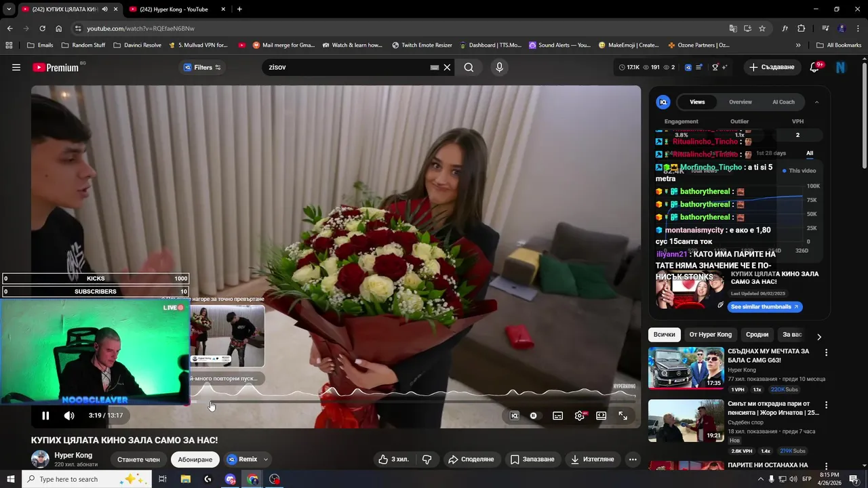Select the От Hyper Kong filter chip
The image size is (868, 488).
click(x=710, y=335)
